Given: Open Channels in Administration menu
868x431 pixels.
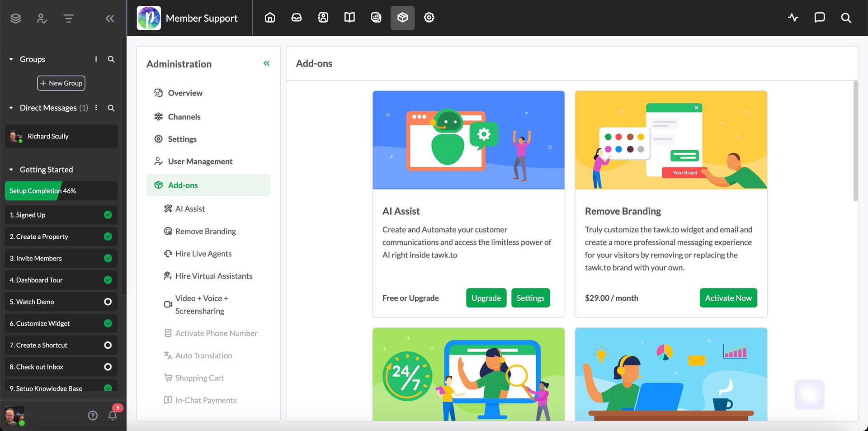Looking at the screenshot, I should tap(208, 117).
